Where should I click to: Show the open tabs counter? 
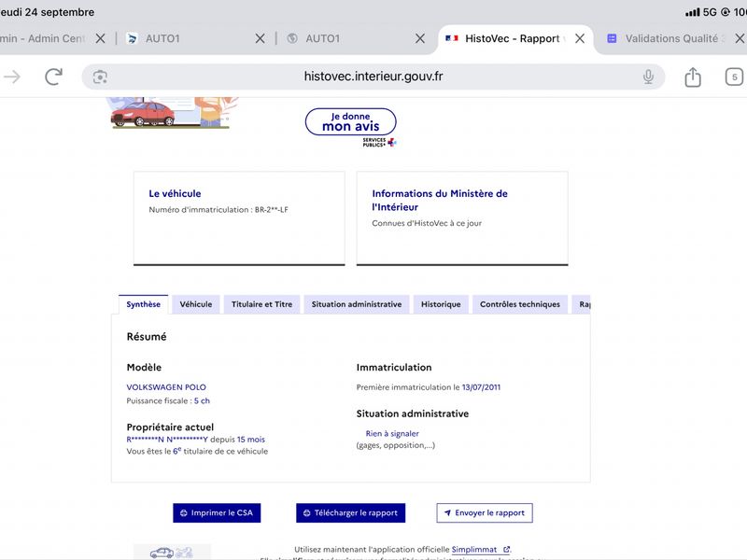[x=734, y=77]
